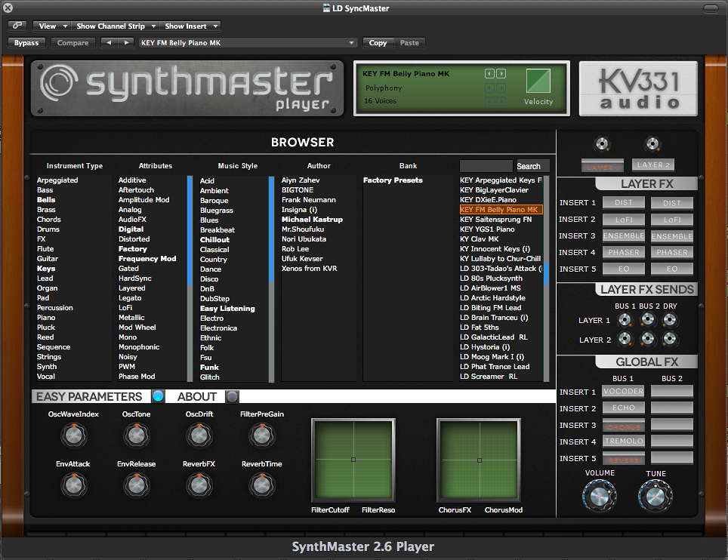Image resolution: width=728 pixels, height=560 pixels.
Task: Click the browser search input field
Action: pyautogui.click(x=486, y=166)
